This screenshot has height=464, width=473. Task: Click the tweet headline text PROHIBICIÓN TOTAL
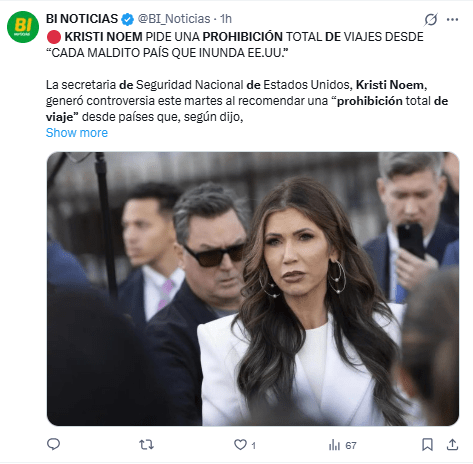[x=263, y=37]
